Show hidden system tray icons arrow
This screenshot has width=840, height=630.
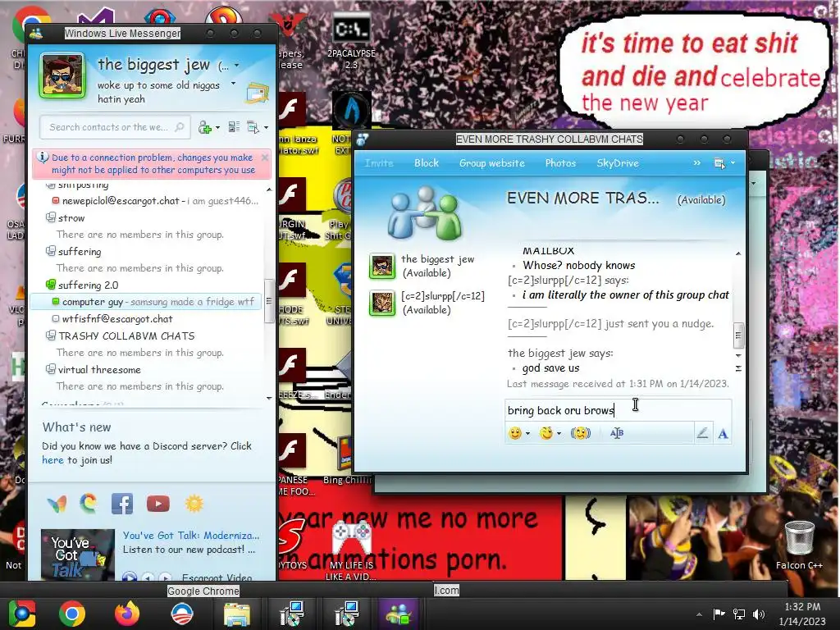click(699, 614)
